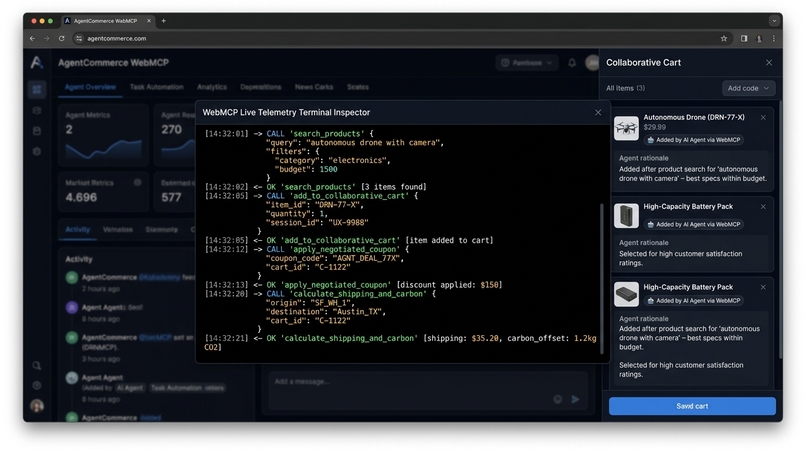The image size is (806, 450).
Task: Open a new browser tab with plus
Action: point(163,21)
